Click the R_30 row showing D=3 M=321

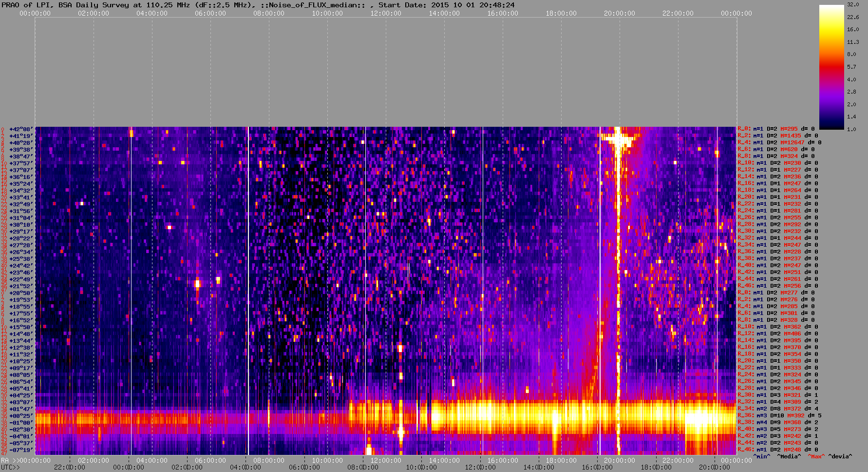click(x=778, y=395)
